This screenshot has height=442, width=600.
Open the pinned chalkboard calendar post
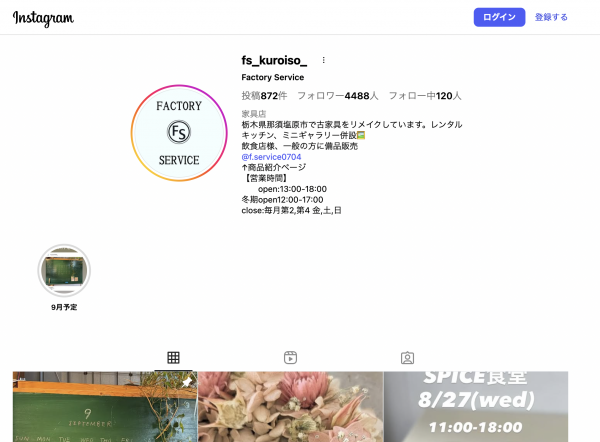(104, 410)
